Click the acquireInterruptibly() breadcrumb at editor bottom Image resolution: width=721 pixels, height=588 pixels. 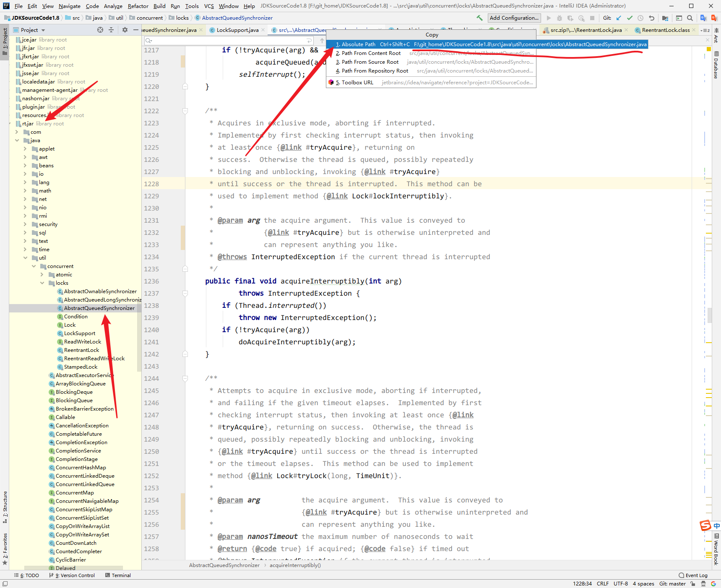(295, 565)
